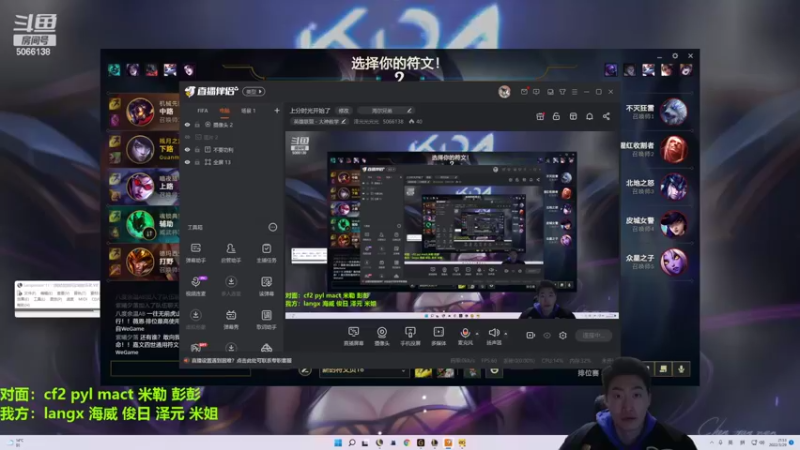This screenshot has width=800, height=450.
Task: Select the 中路 teammate champion portrait
Action: pyautogui.click(x=140, y=111)
